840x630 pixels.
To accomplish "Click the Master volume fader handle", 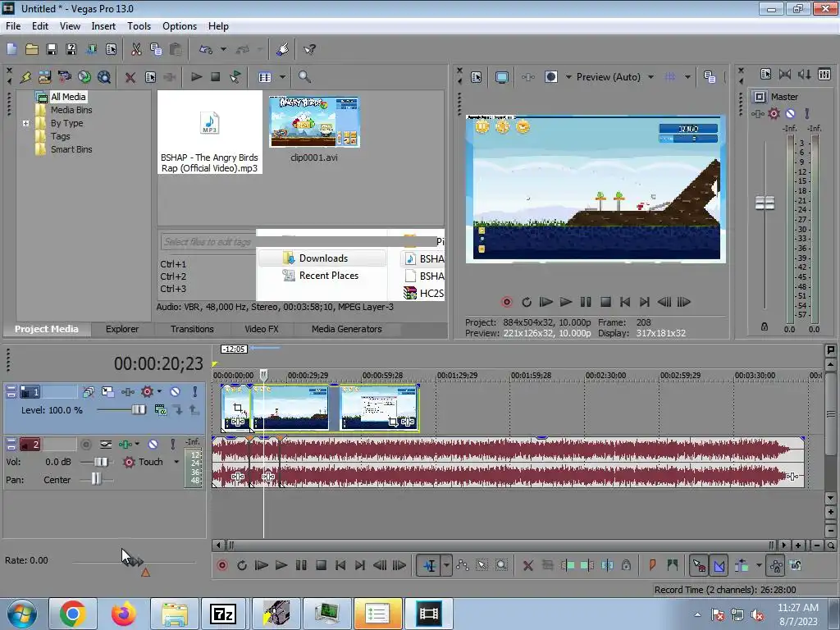I will point(765,203).
